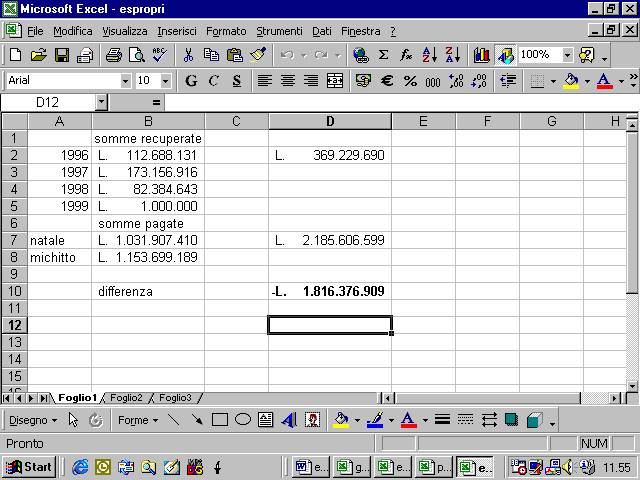
Task: Open a file with folder icon
Action: [38, 55]
